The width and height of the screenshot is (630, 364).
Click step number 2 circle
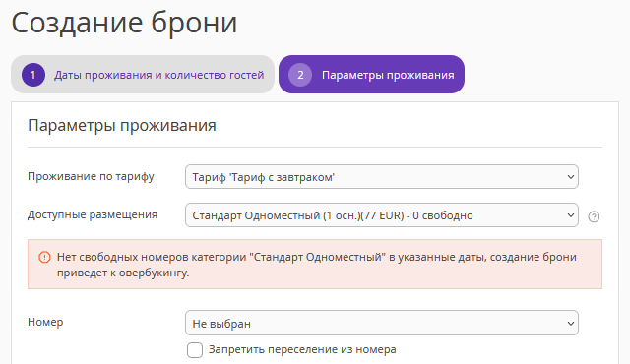coord(300,75)
